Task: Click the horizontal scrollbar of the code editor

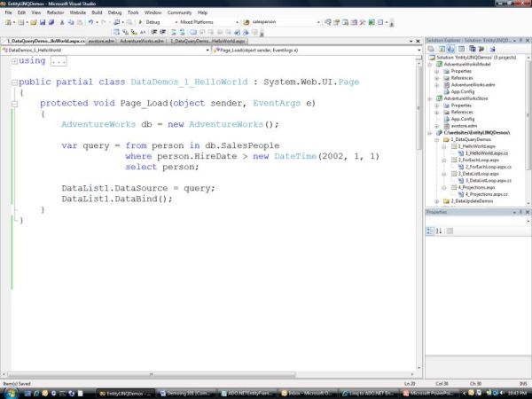Action: [152, 374]
